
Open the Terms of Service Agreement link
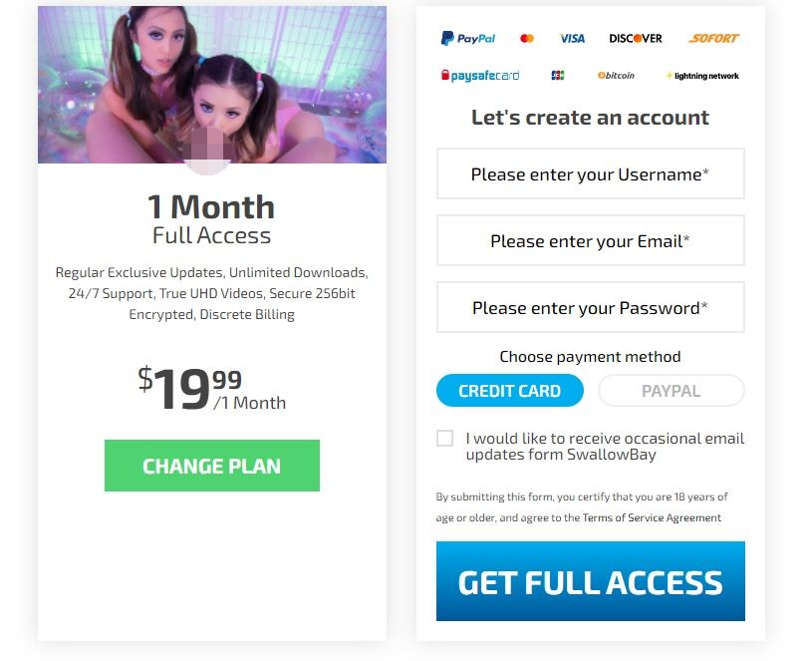(x=652, y=517)
